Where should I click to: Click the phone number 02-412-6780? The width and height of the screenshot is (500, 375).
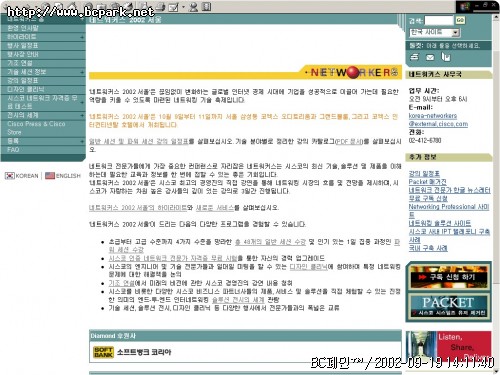pyautogui.click(x=425, y=140)
